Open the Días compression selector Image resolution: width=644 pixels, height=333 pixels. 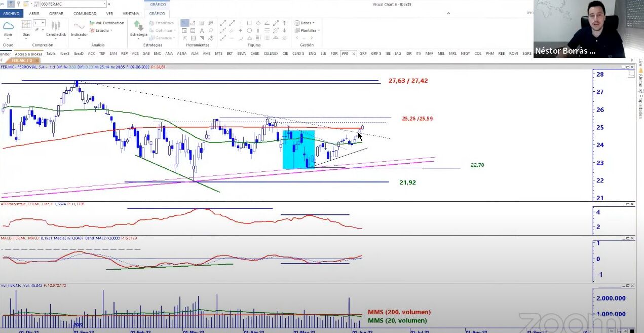pos(26,29)
